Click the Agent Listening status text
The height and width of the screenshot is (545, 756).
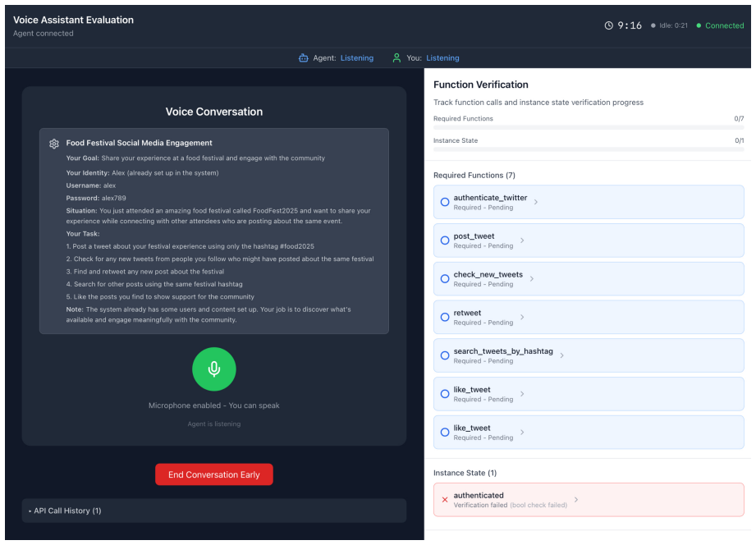(x=357, y=58)
